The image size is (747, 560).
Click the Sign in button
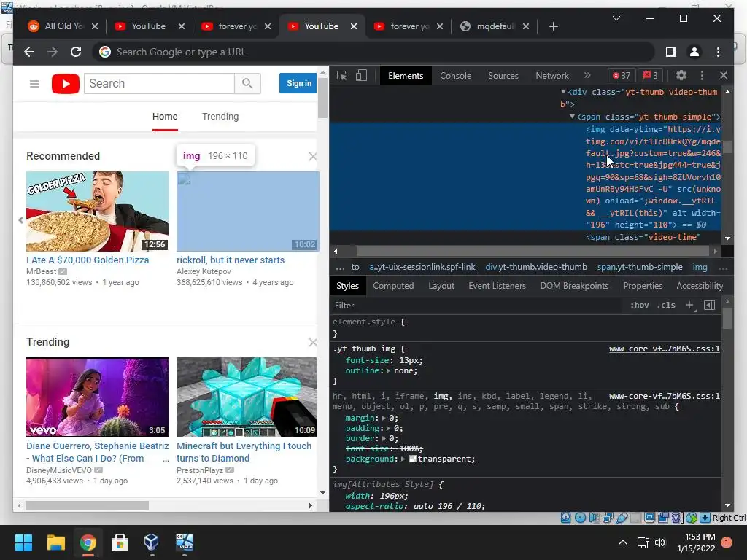[298, 83]
